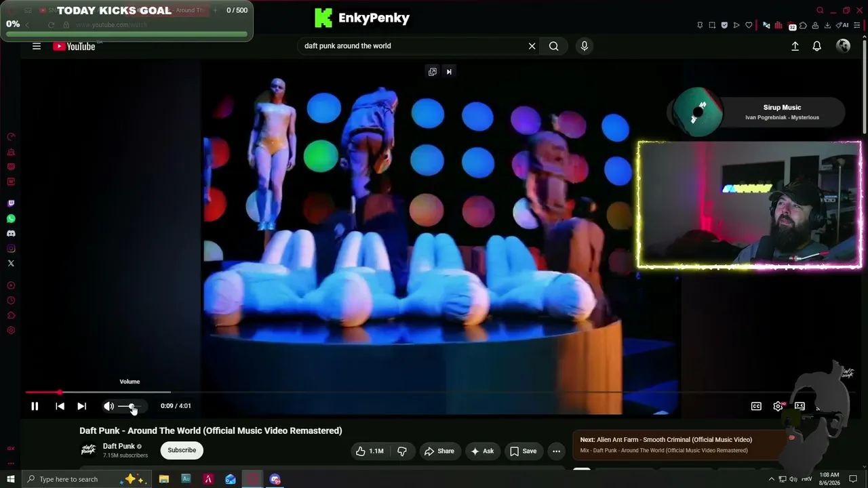Open YouTube notifications bell
The image size is (868, 488).
coord(817,46)
